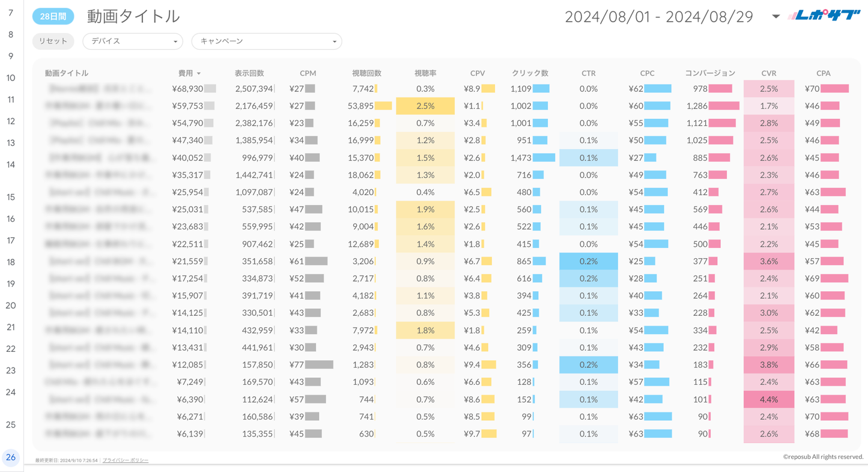Viewport: 868px width, 472px height.
Task: Click the clicks value 1,473
Action: point(521,158)
